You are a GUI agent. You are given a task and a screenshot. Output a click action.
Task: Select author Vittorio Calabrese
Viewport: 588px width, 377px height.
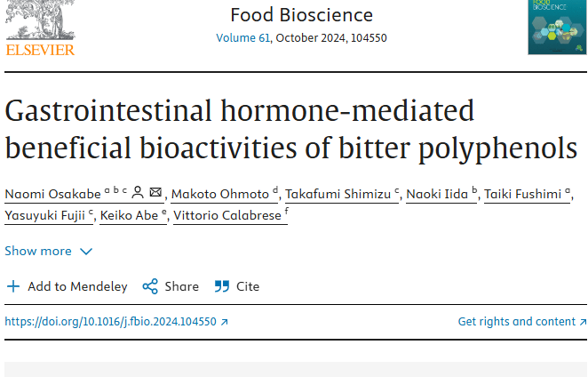point(226,216)
